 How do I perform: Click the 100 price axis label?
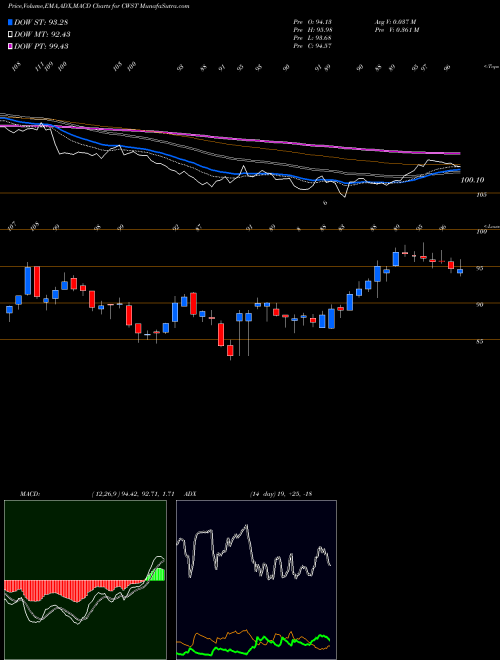coord(482,232)
